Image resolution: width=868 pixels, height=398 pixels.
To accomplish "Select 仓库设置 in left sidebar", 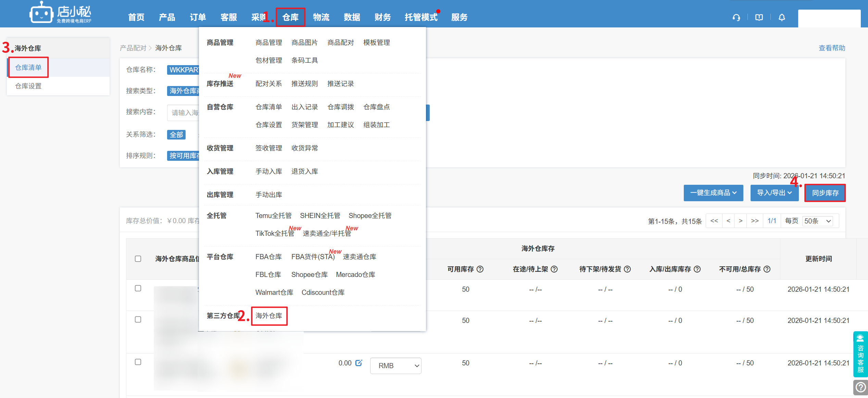I will click(28, 86).
